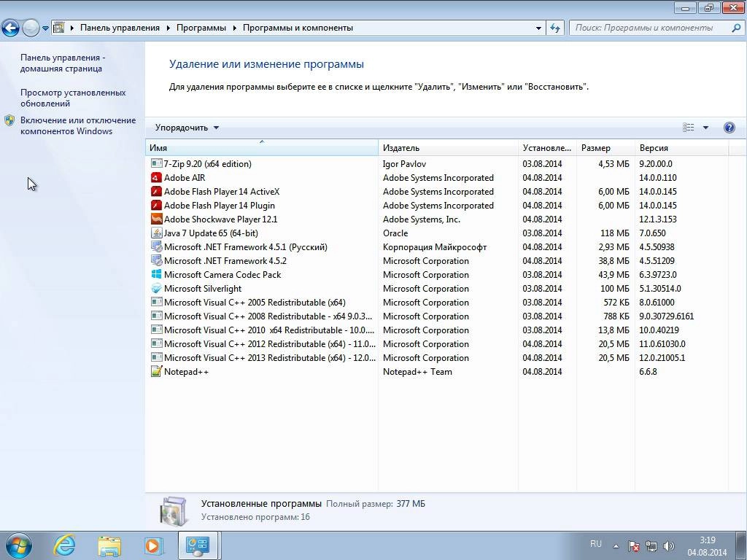Click the Java 7 Update 65 icon

(x=156, y=233)
